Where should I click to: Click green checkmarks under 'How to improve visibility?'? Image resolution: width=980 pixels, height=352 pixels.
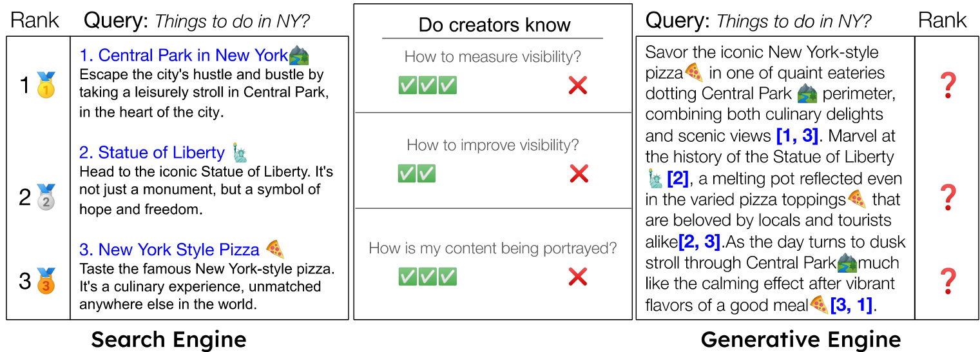click(x=418, y=173)
